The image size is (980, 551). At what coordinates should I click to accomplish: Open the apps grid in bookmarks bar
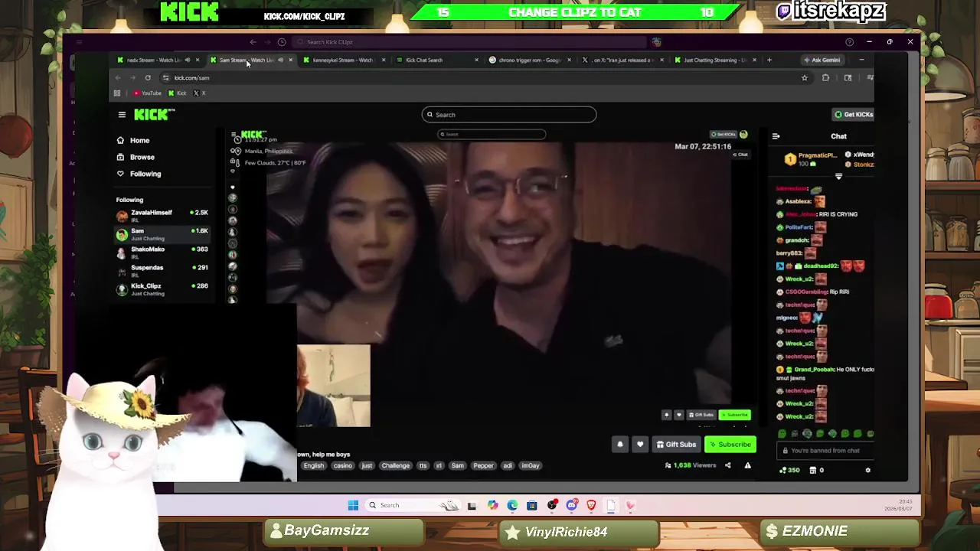[117, 93]
